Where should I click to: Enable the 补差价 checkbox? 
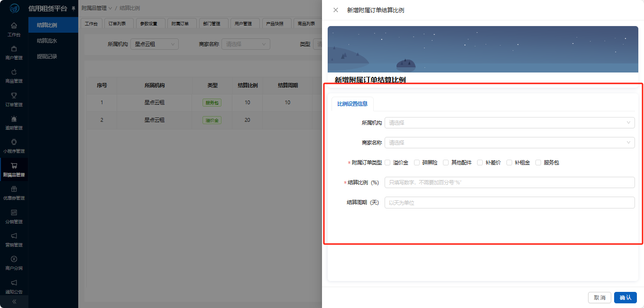[x=480, y=163]
